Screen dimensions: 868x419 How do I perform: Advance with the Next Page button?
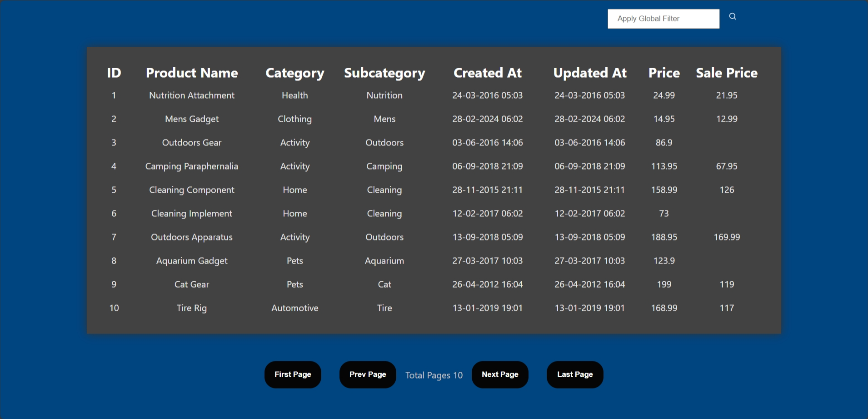pyautogui.click(x=500, y=374)
